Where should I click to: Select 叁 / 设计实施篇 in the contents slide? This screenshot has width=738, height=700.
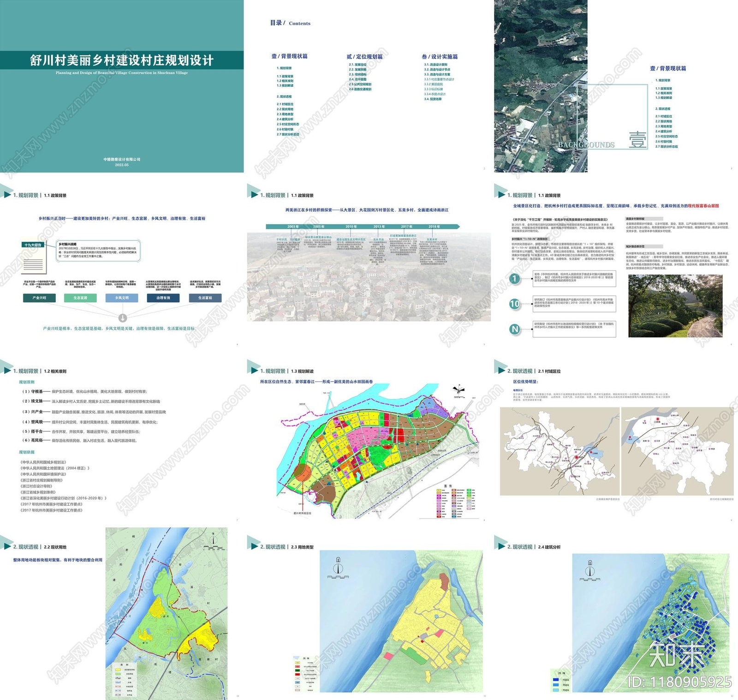(440, 56)
